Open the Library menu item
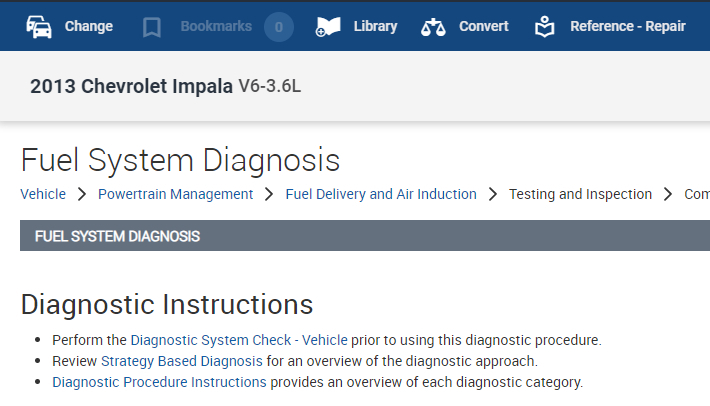The height and width of the screenshot is (406, 710). [x=375, y=27]
